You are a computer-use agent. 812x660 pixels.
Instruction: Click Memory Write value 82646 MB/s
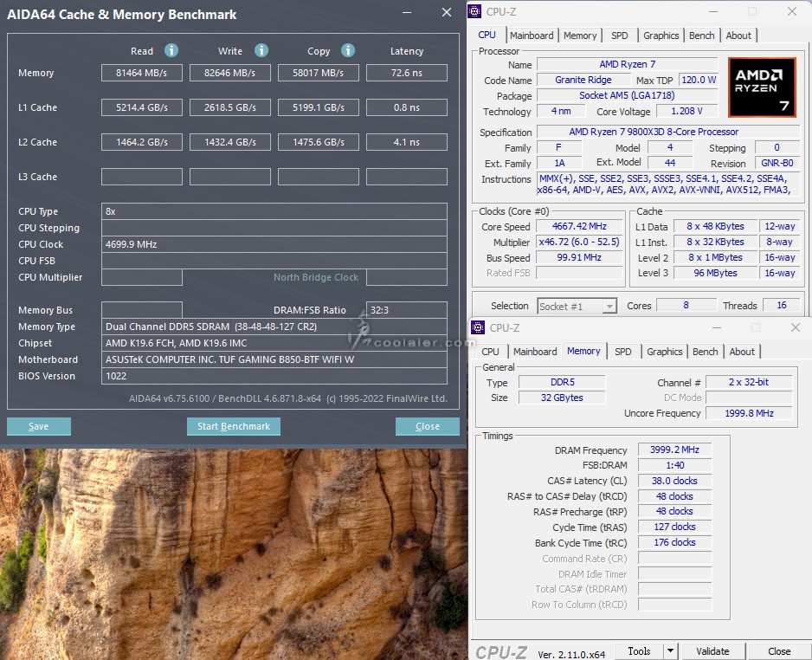click(x=230, y=73)
